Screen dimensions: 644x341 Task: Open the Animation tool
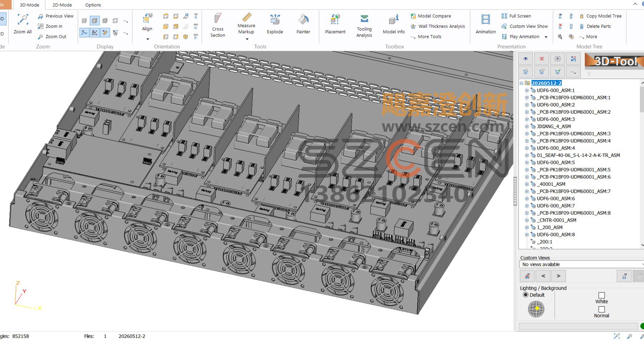pyautogui.click(x=486, y=24)
